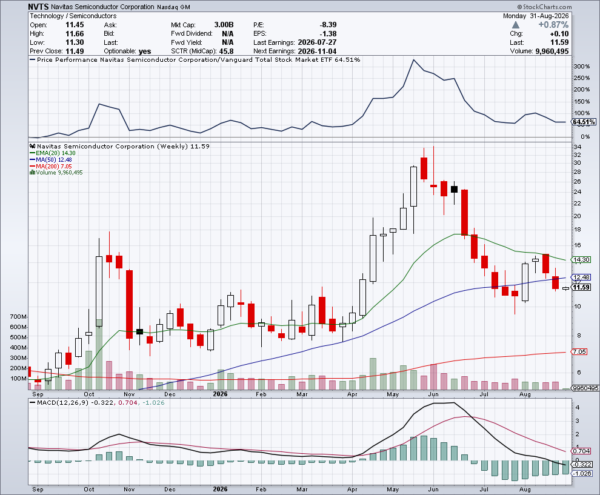Click the volume legend icon beside Volume 9,960,495
This screenshot has width=600, height=495.
click(32, 173)
